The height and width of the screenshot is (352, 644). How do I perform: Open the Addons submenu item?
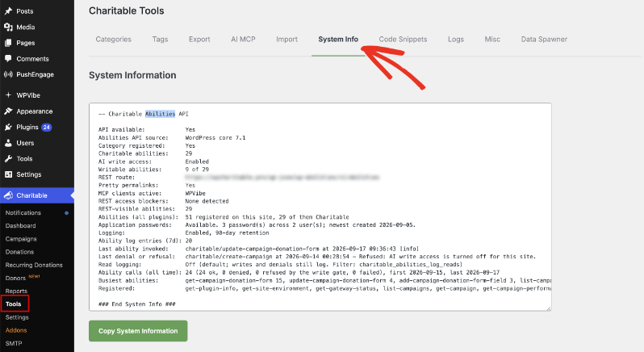pyautogui.click(x=16, y=330)
